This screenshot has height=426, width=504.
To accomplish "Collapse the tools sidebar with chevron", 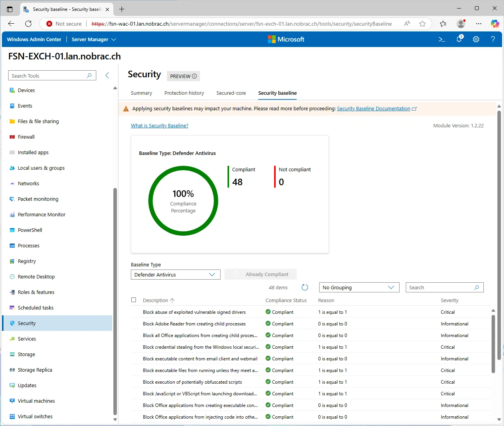I will click(107, 75).
